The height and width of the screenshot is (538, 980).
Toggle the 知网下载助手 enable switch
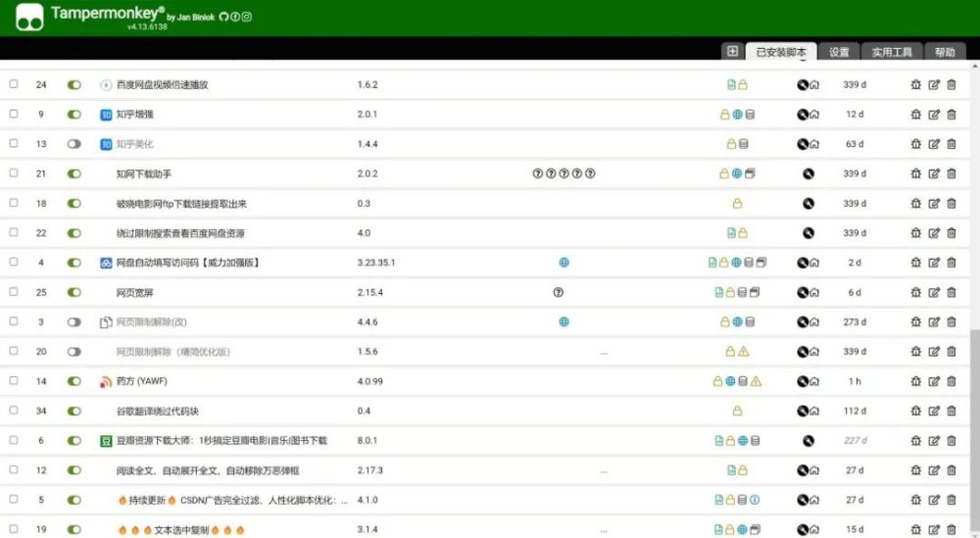[73, 173]
